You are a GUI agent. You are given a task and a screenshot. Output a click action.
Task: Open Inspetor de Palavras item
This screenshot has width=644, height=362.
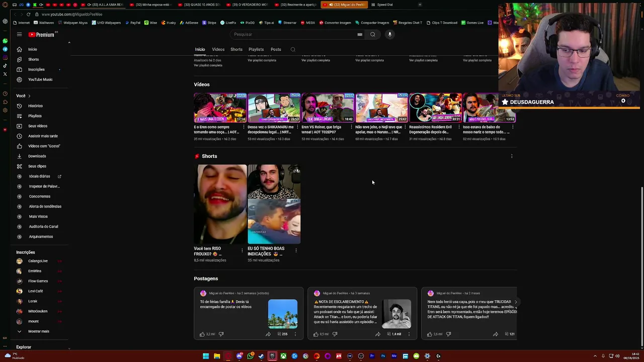44,187
